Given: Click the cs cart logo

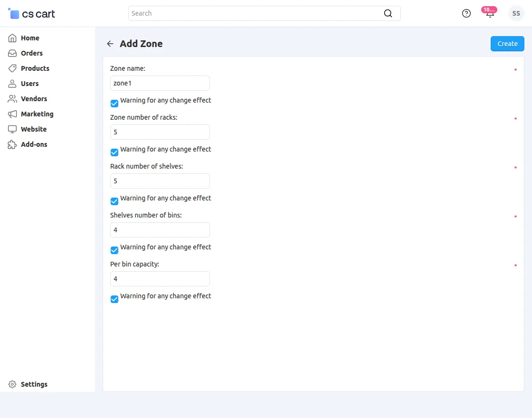Looking at the screenshot, I should 32,14.
